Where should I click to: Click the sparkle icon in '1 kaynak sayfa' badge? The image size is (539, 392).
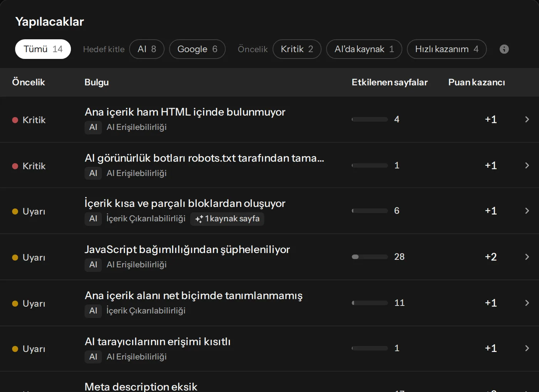(x=199, y=219)
